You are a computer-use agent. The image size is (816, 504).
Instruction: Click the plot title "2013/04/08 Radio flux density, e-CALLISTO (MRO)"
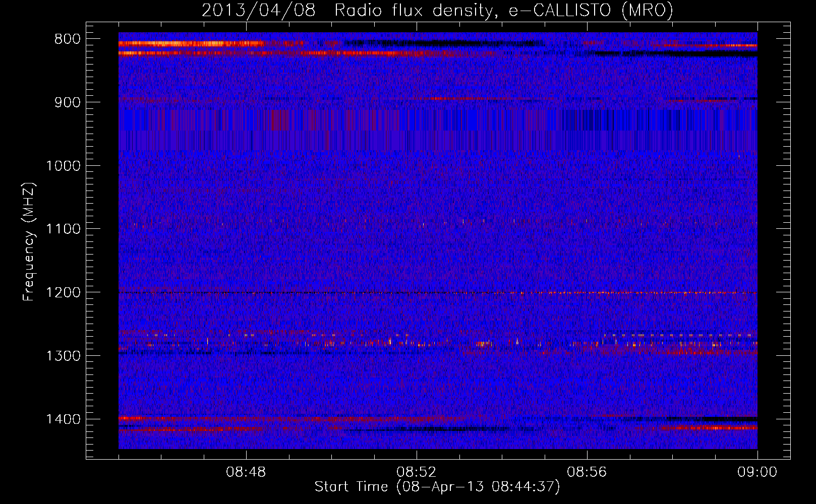point(437,10)
